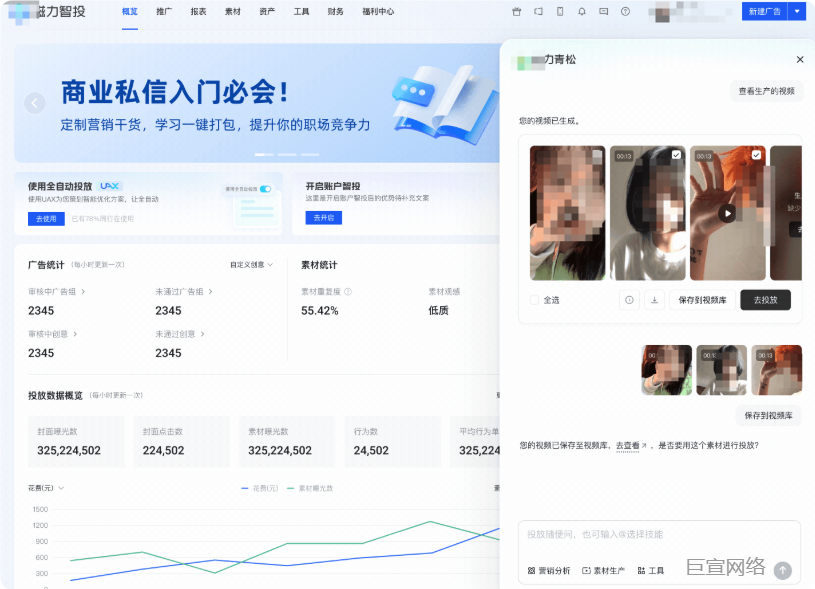Screen dimensions: 815x589
Task: Uncheck the third generated video checkbox
Action: [x=756, y=155]
